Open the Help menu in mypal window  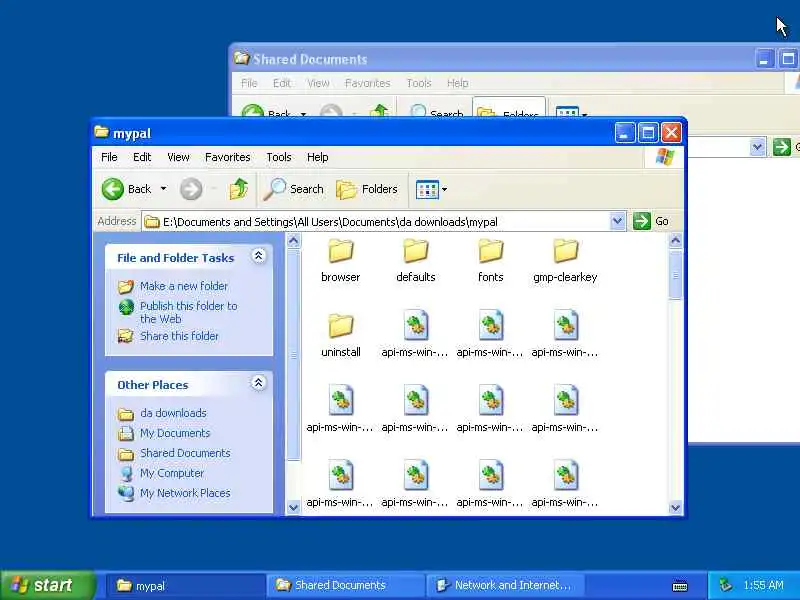point(317,157)
